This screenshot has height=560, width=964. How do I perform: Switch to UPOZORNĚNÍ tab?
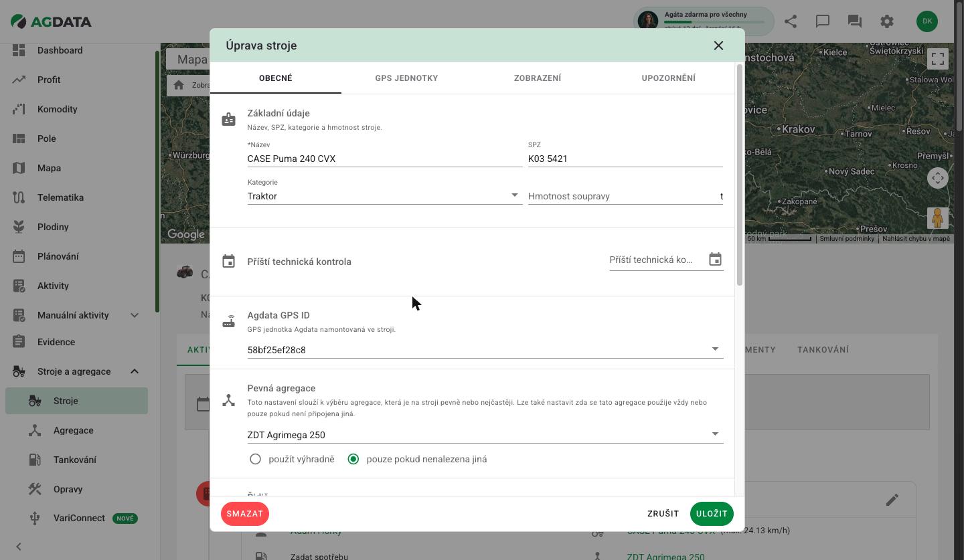668,78
